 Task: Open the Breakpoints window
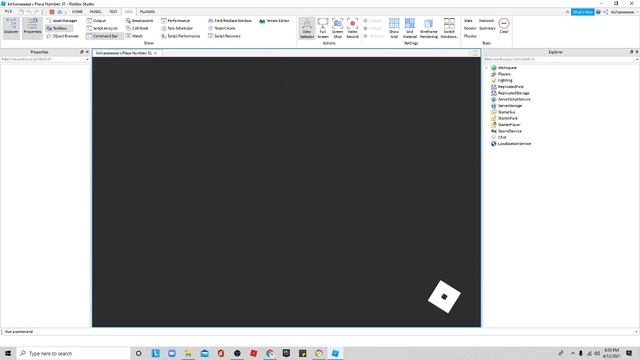click(140, 20)
